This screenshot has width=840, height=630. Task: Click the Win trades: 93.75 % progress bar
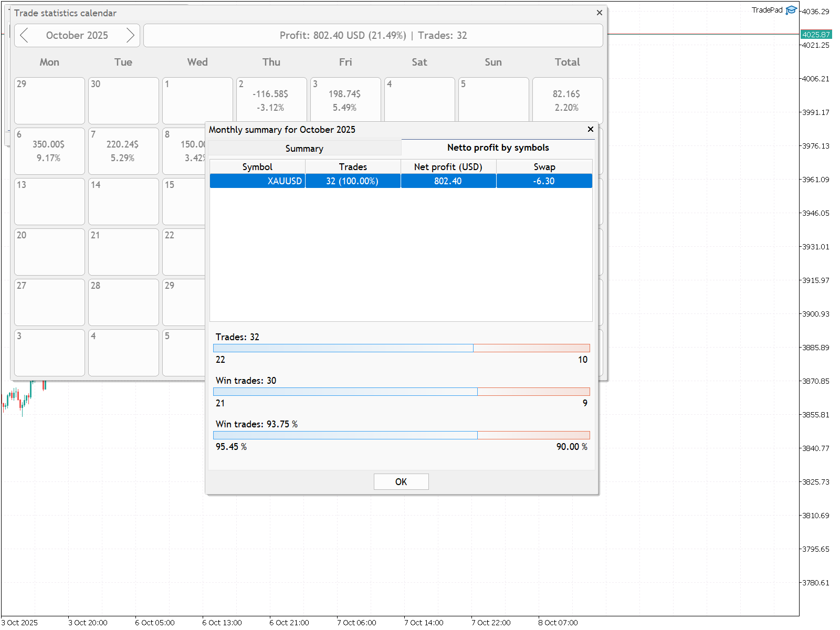(x=402, y=435)
